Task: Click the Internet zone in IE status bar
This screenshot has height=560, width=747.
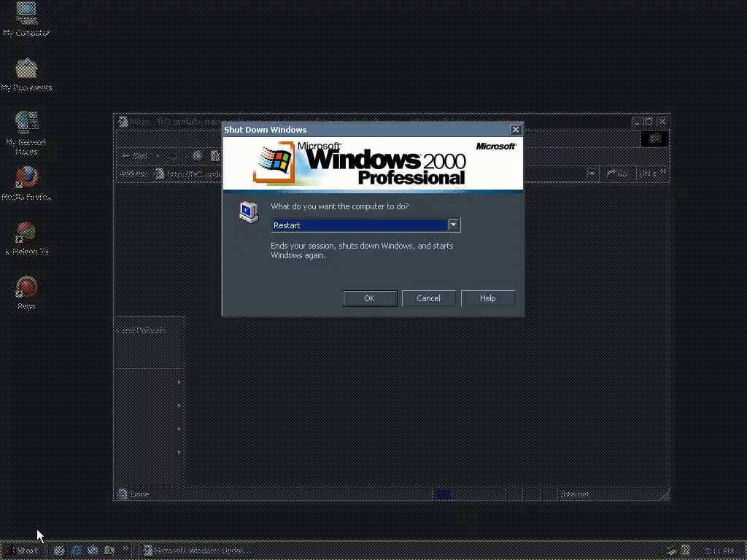Action: click(575, 494)
